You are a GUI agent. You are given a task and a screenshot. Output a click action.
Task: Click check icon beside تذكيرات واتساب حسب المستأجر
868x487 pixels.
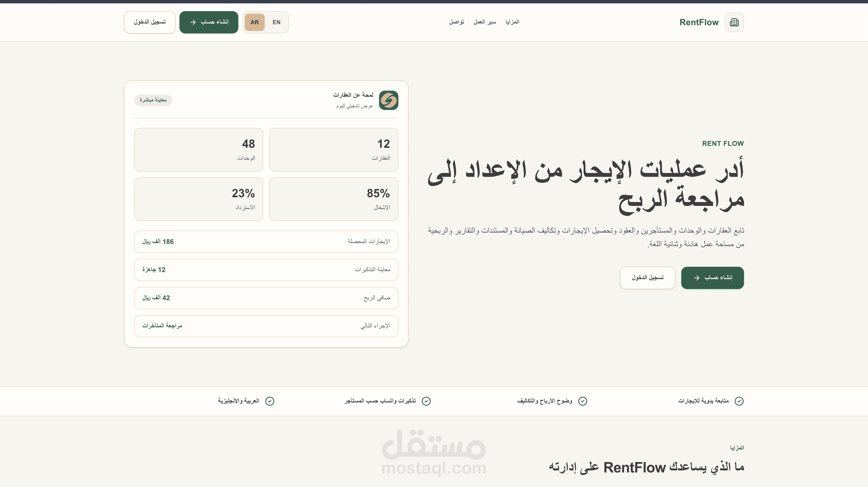(426, 401)
